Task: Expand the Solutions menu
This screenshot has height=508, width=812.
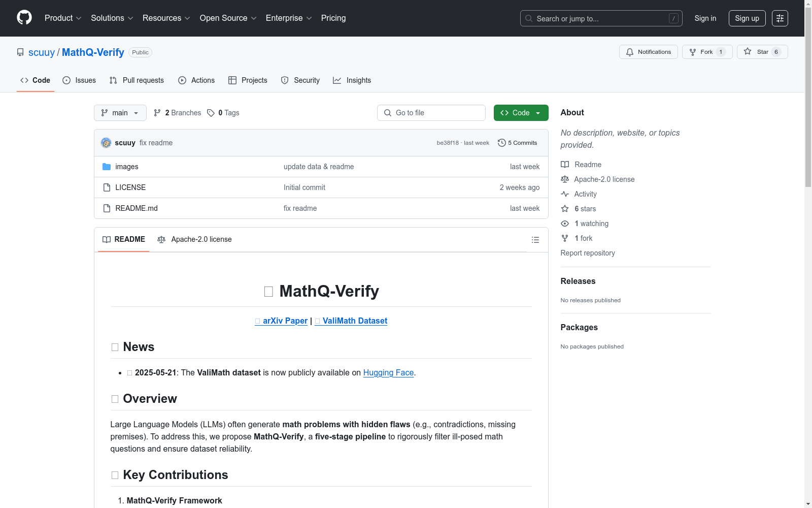Action: pyautogui.click(x=112, y=18)
